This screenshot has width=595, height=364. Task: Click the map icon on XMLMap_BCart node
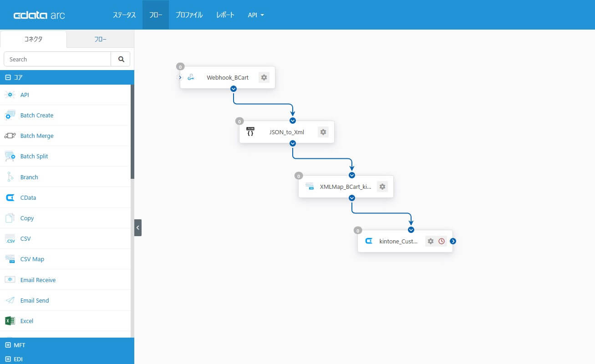[310, 187]
